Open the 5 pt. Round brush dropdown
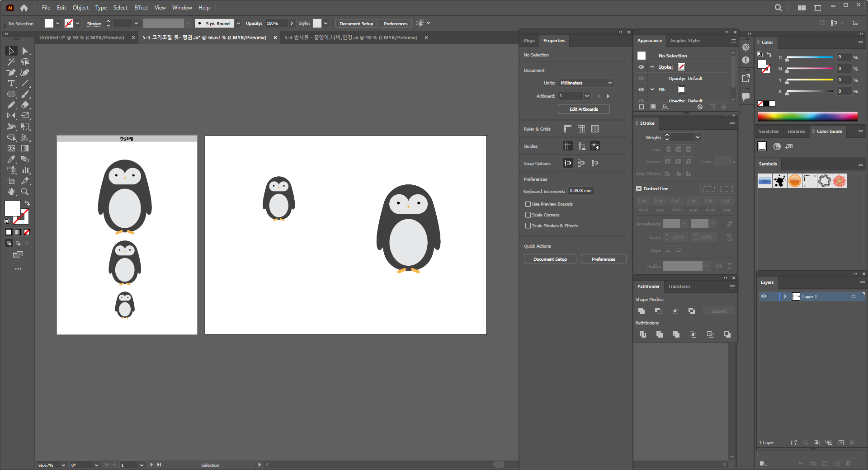 (238, 23)
